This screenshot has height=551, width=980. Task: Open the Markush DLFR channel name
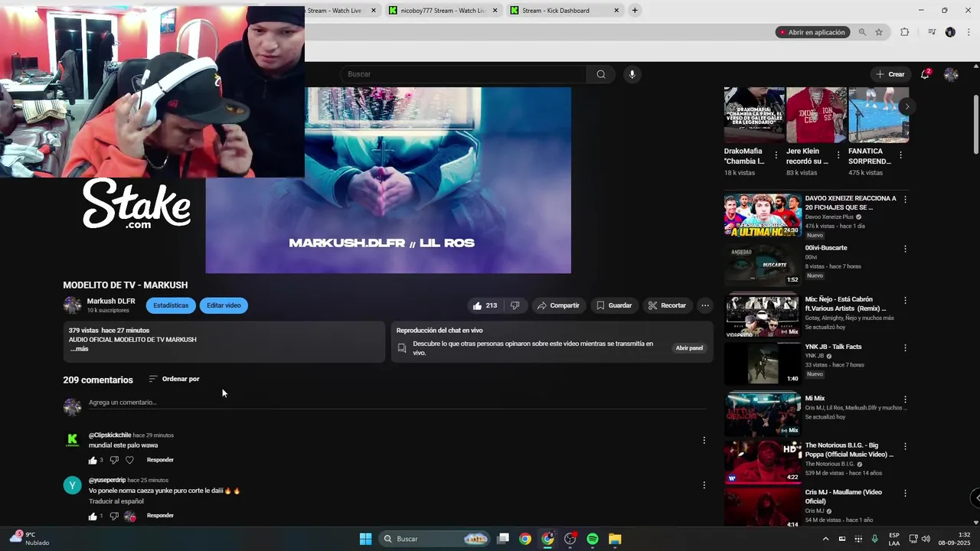pyautogui.click(x=111, y=302)
